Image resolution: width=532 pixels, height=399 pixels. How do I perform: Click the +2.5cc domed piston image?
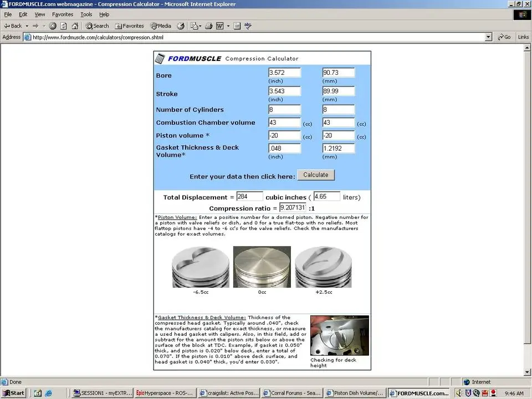(x=323, y=267)
